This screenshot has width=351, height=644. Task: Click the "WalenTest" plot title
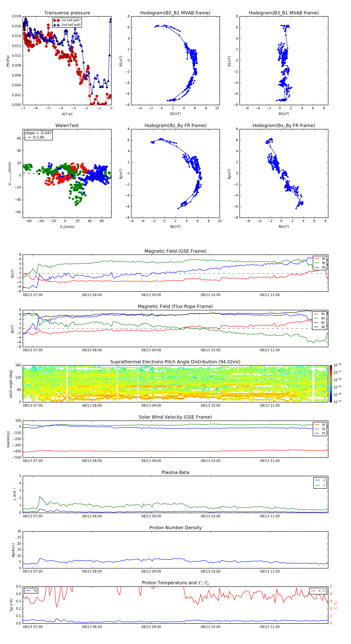coord(67,125)
